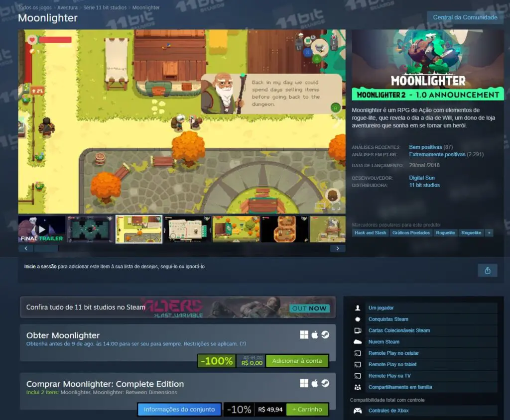
Task: Click media strip scrollbar handle
Action: click(x=46, y=249)
